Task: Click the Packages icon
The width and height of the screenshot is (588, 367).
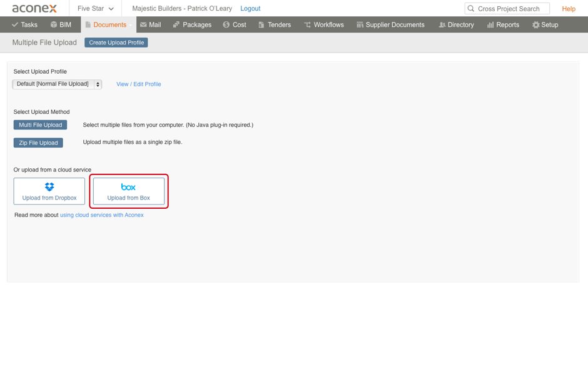Action: pyautogui.click(x=176, y=25)
